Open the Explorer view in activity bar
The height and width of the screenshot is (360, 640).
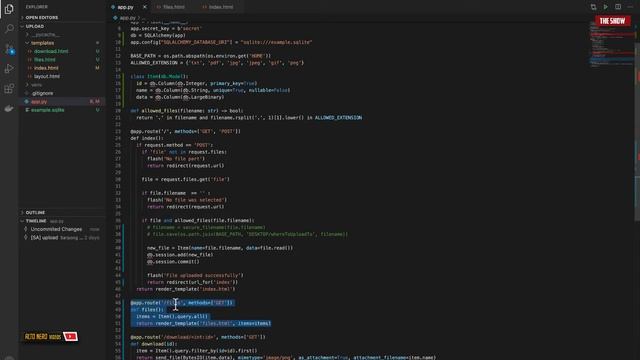pos(9,9)
